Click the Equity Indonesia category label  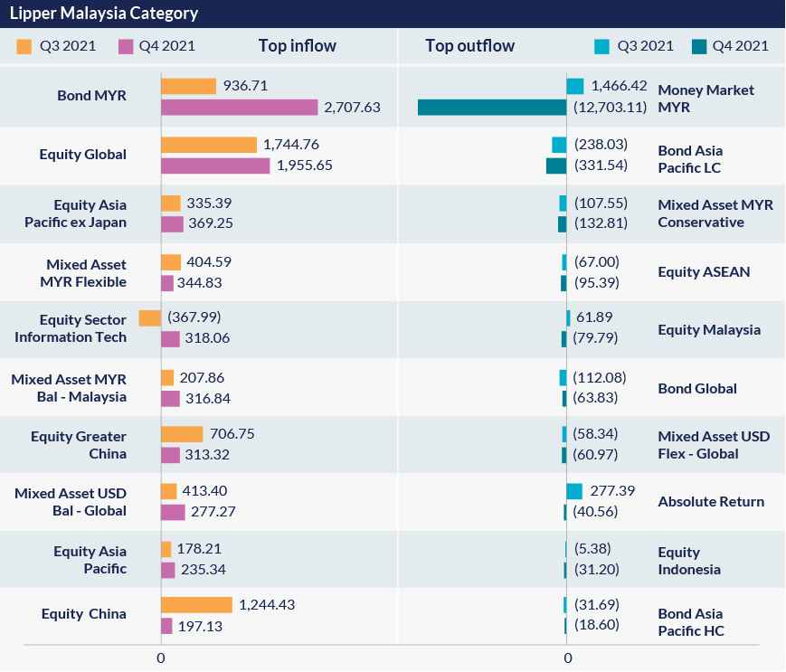pos(688,561)
